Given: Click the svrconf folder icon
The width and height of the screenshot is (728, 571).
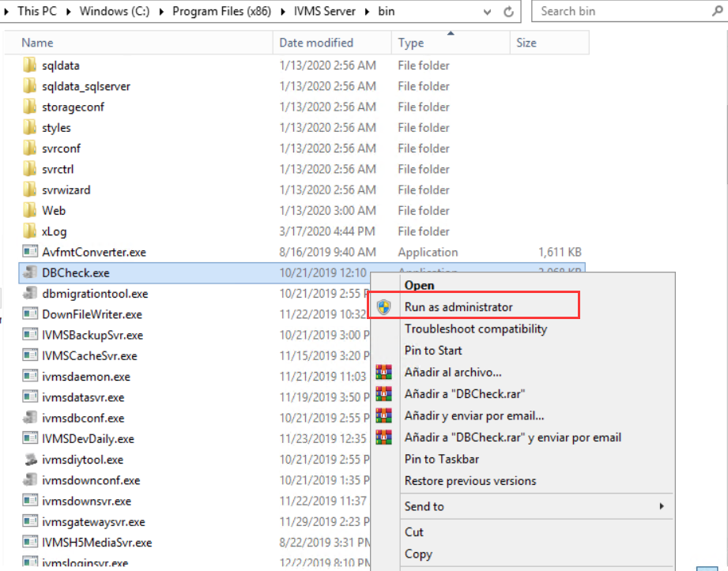Looking at the screenshot, I should pos(30,148).
